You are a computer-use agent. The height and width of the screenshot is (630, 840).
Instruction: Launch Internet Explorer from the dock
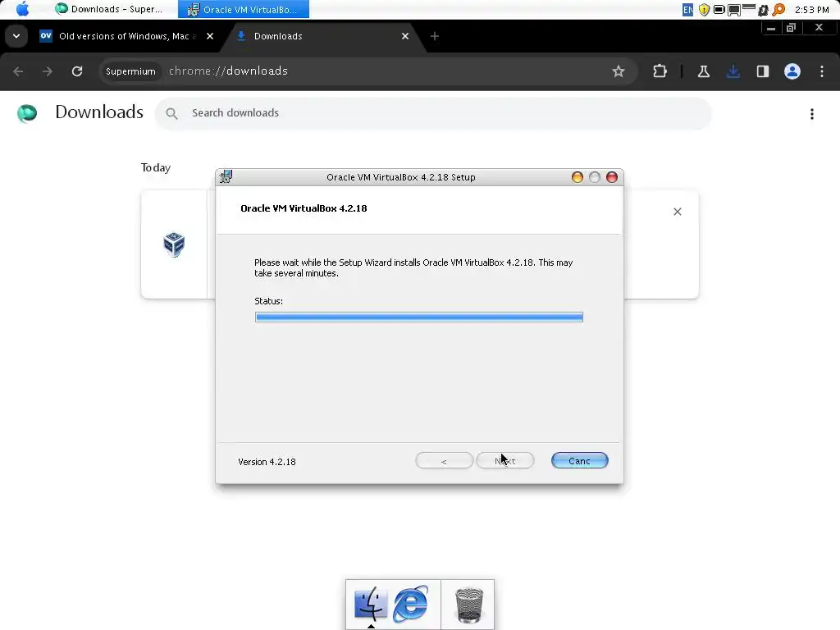tap(411, 604)
